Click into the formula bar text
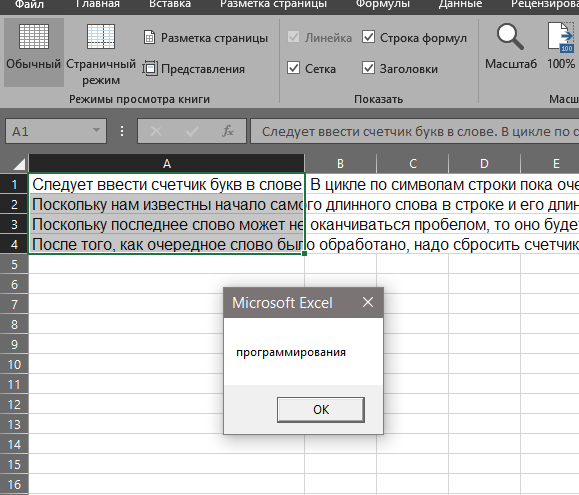The image size is (579, 495). click(415, 131)
